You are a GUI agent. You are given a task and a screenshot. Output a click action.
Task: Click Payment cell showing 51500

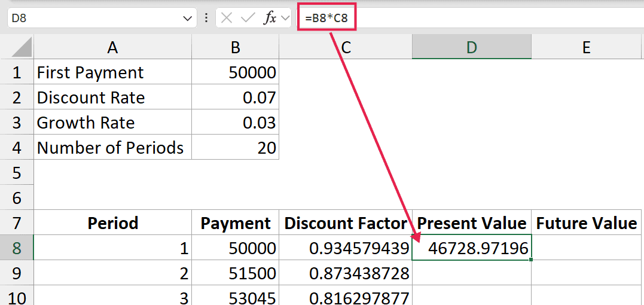coord(235,273)
